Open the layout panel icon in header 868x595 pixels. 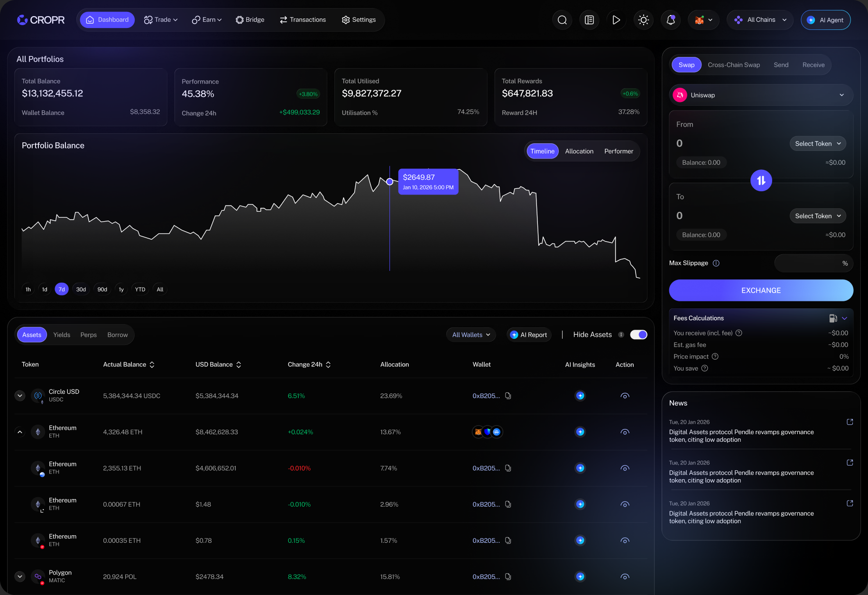[589, 20]
